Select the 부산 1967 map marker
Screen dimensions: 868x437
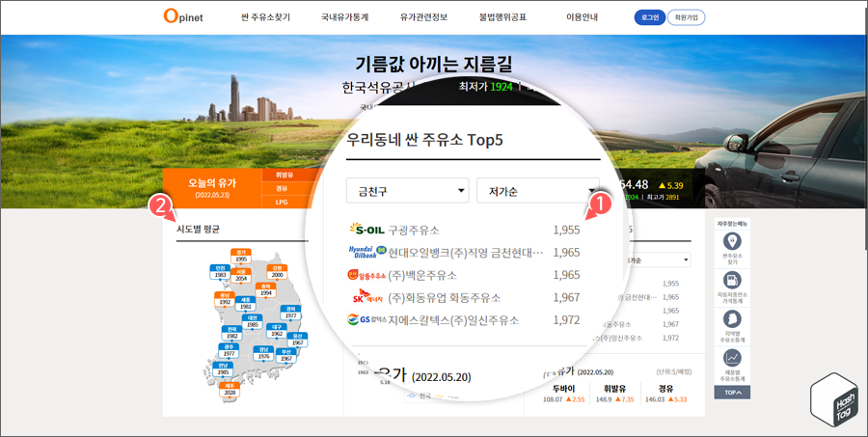tap(286, 356)
